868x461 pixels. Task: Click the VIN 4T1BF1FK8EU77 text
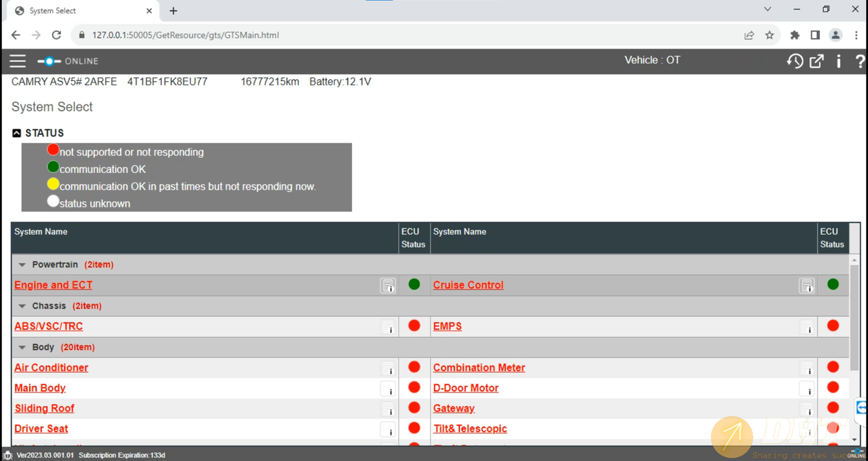pyautogui.click(x=167, y=82)
